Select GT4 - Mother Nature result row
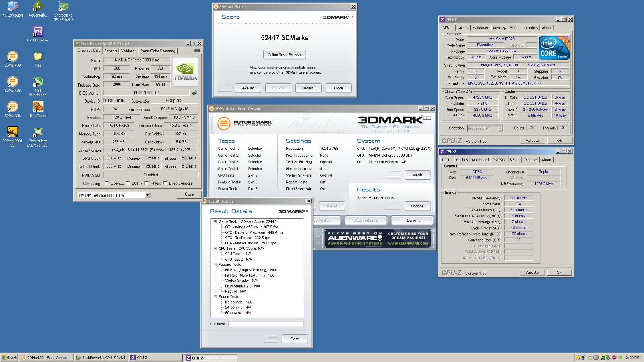644x362 pixels. pyautogui.click(x=251, y=243)
